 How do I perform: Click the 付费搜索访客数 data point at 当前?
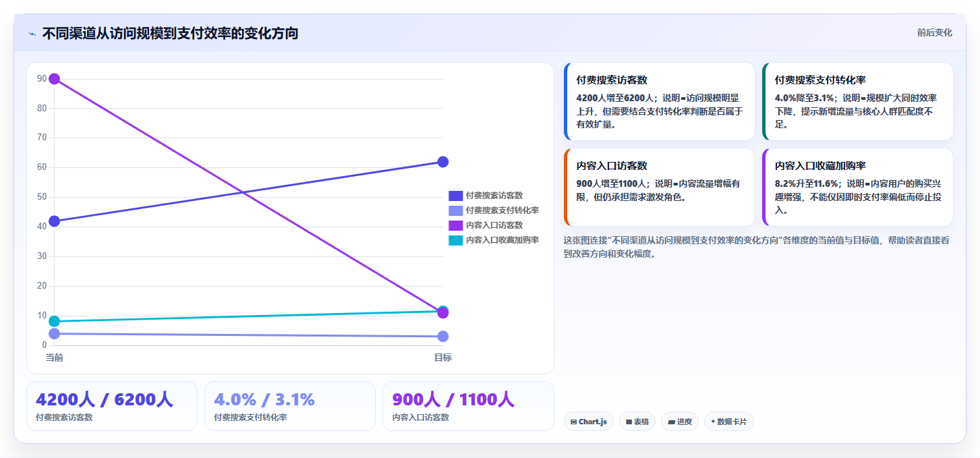pyautogui.click(x=55, y=221)
